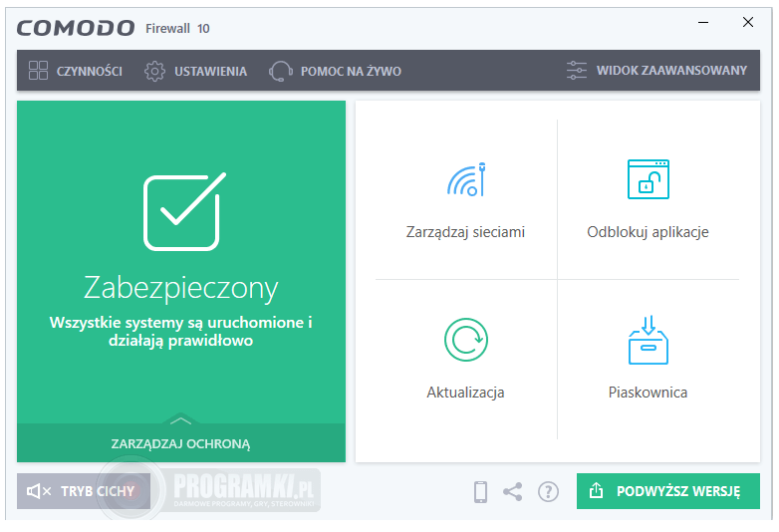Minimize the Comodo Firewall window
The height and width of the screenshot is (532, 779).
(703, 22)
